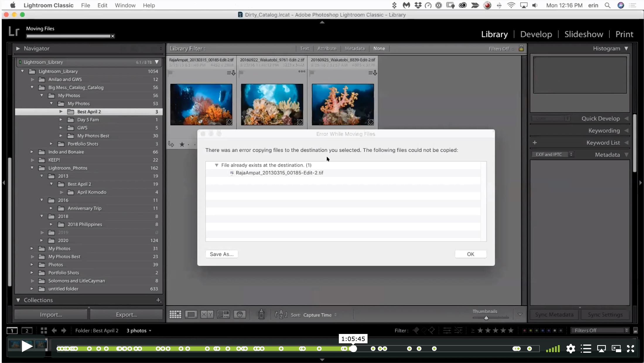The height and width of the screenshot is (363, 644).
Task: Expand Day 5 Fam folder
Action: [x=61, y=120]
